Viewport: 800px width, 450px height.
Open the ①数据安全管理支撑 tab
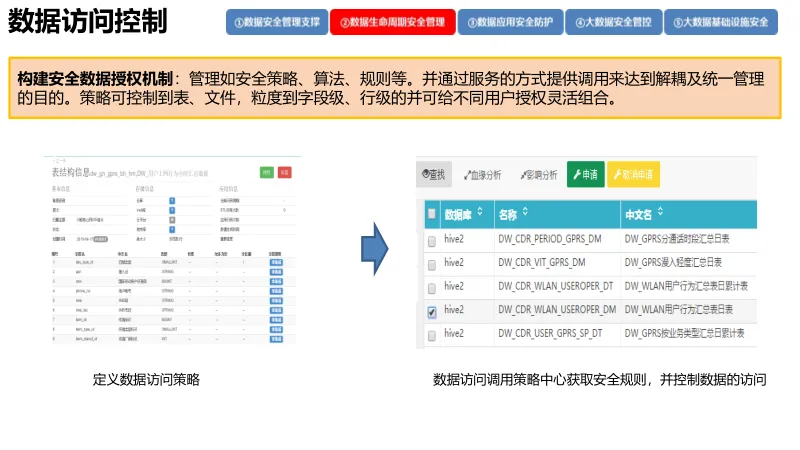pyautogui.click(x=277, y=22)
